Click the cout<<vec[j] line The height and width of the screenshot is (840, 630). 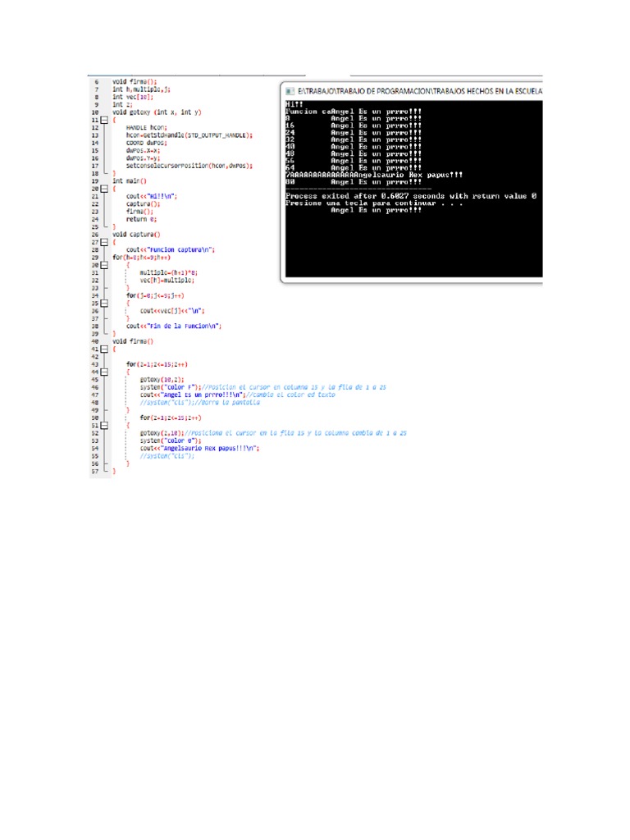pyautogui.click(x=172, y=311)
